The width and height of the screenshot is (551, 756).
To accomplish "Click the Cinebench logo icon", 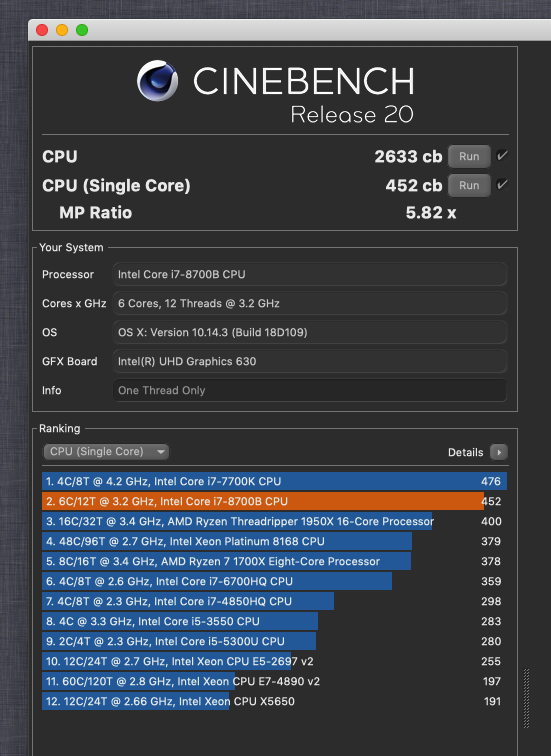I will click(x=157, y=81).
